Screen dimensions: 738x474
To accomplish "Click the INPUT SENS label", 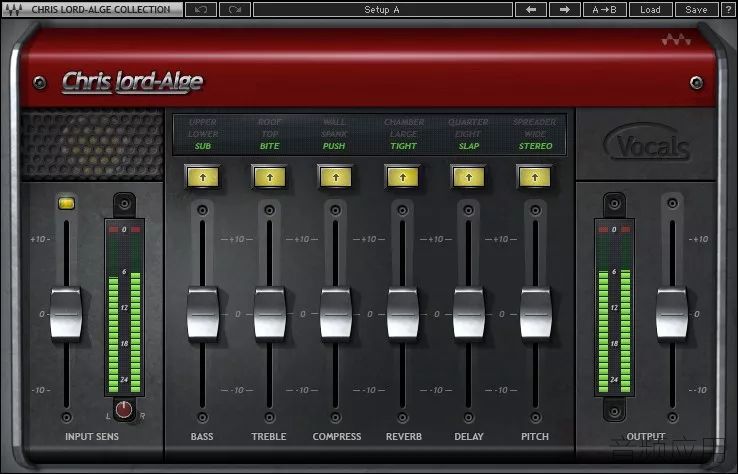I will click(x=92, y=436).
